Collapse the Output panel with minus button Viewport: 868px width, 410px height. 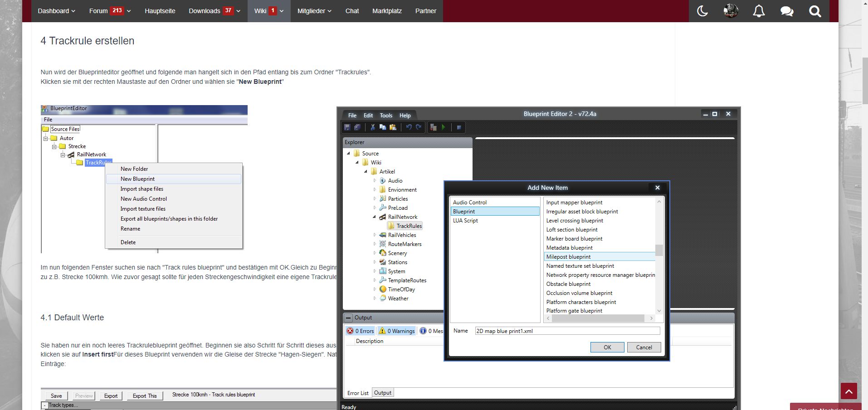tap(348, 318)
